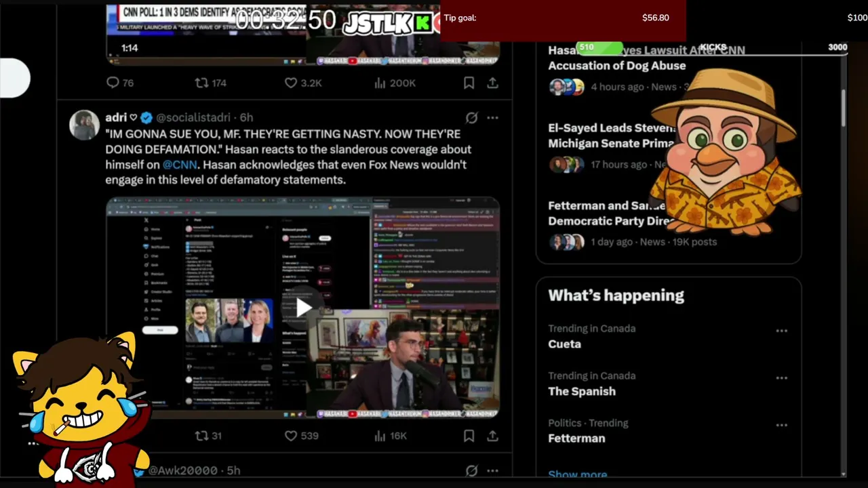The image size is (868, 488).
Task: Click the Grok icon on the @Awk20000 tweet
Action: tap(471, 470)
